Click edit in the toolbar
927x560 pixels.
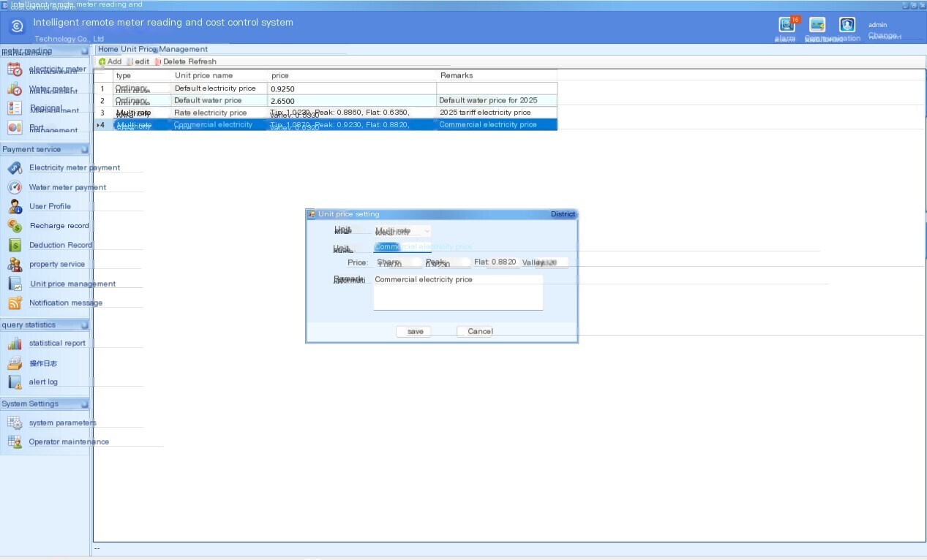point(139,62)
